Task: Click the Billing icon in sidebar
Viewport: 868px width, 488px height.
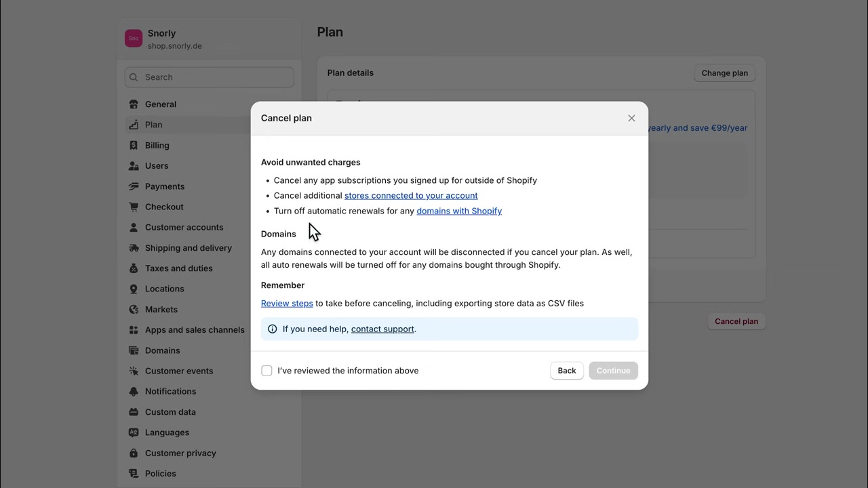Action: tap(134, 145)
